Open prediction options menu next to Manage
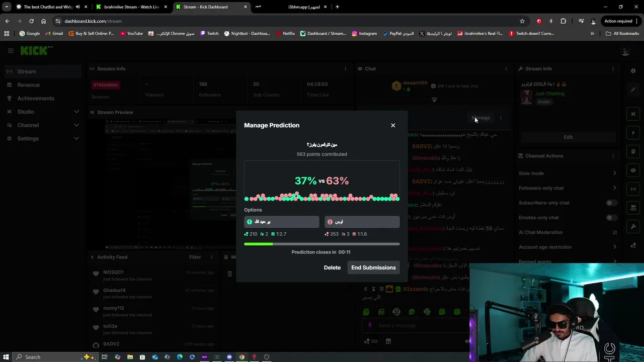 click(x=501, y=118)
